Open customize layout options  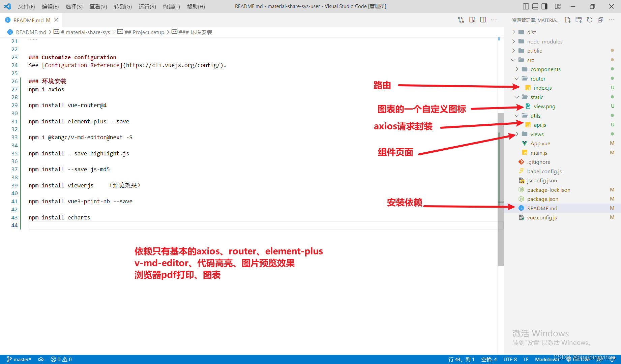pyautogui.click(x=558, y=6)
